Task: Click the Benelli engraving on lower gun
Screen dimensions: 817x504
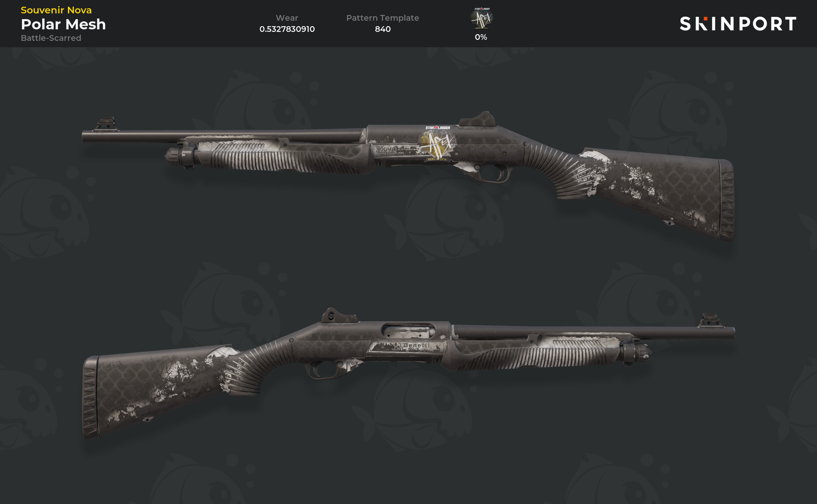Action: tap(415, 346)
